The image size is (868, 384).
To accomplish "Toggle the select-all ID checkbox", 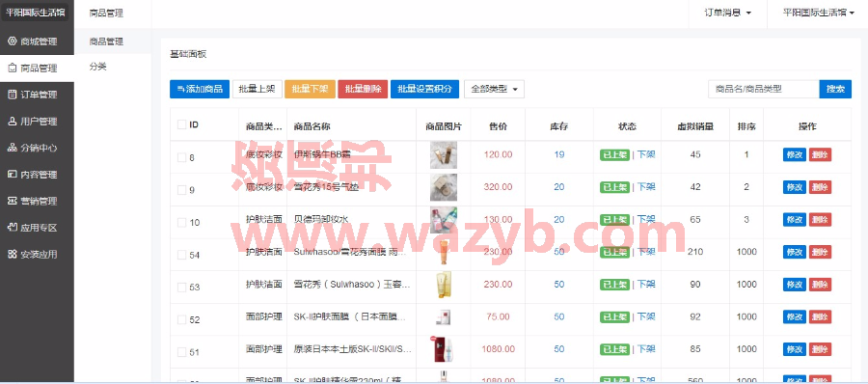I will point(181,124).
